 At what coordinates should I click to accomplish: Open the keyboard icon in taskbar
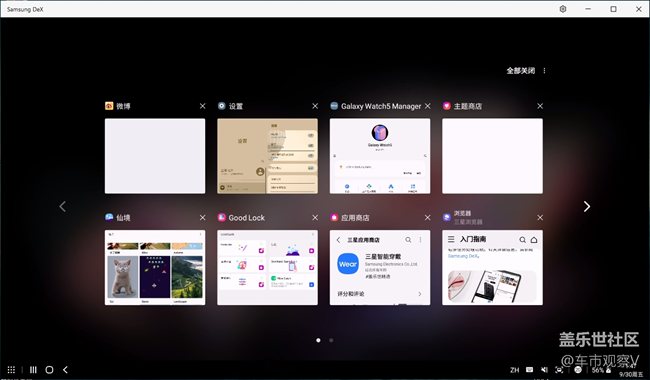click(x=529, y=370)
